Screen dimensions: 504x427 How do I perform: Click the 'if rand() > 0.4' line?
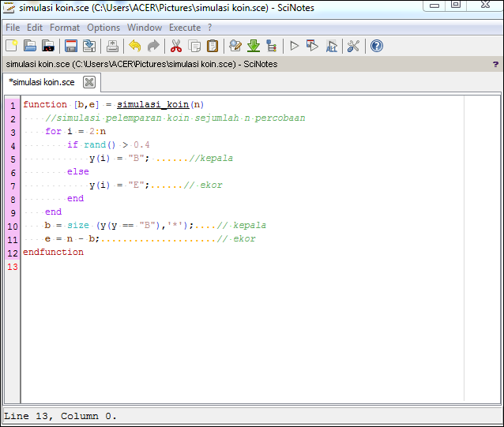108,144
